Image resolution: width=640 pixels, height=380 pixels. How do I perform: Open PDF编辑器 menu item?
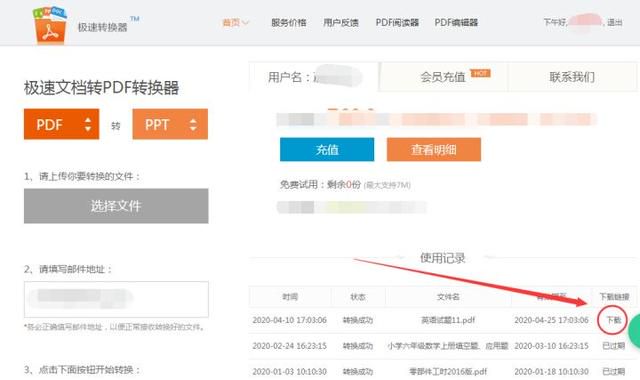point(456,22)
